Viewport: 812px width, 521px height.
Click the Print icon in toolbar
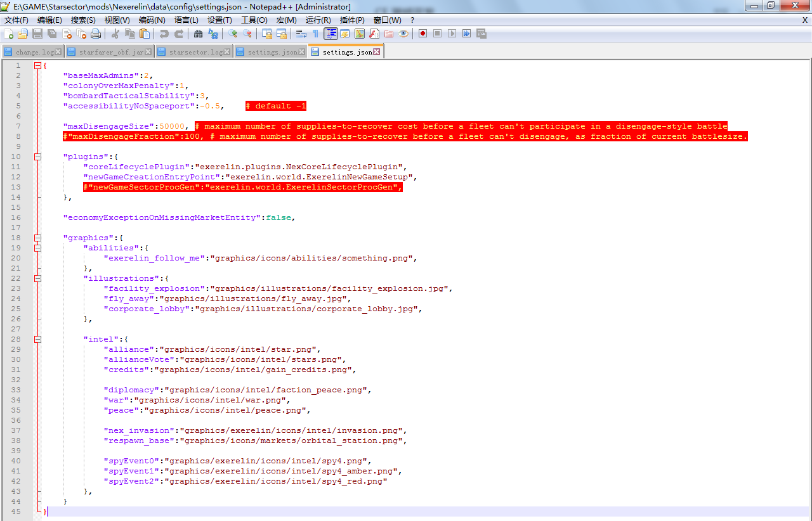tap(96, 34)
